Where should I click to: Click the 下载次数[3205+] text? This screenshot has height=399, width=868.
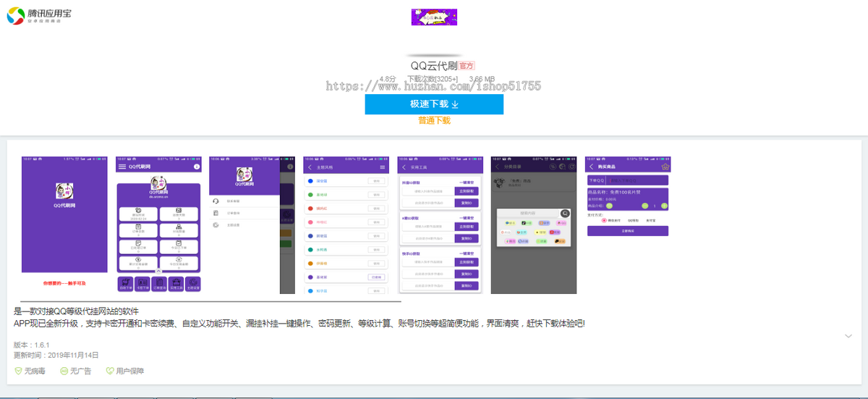pyautogui.click(x=433, y=79)
